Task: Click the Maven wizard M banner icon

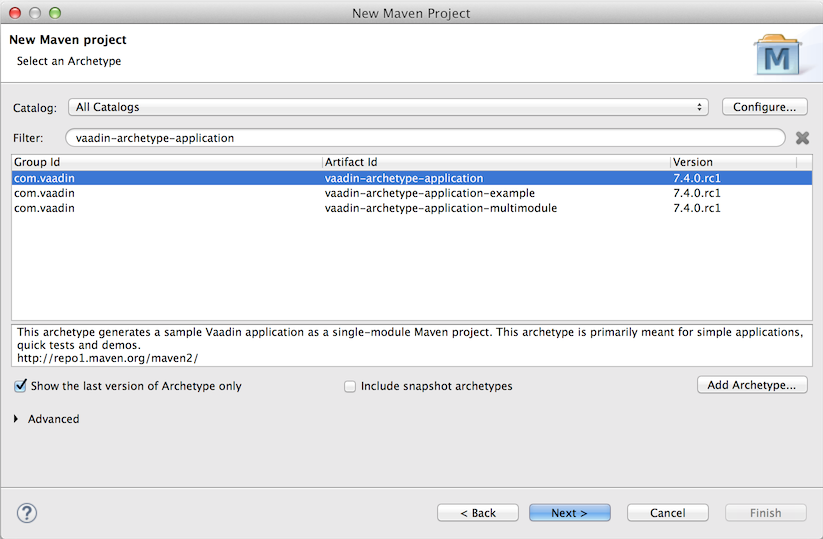Action: click(778, 56)
